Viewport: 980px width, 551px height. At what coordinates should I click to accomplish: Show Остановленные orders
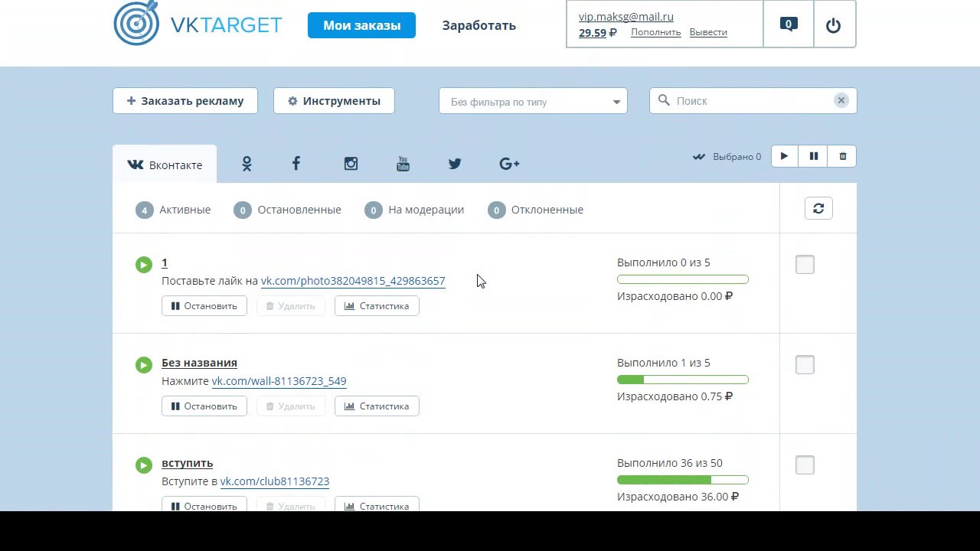(x=288, y=210)
